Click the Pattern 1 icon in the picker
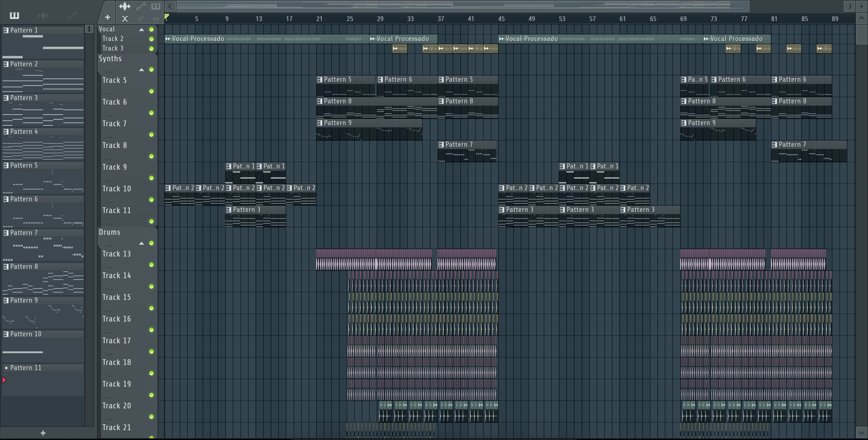Screen dimensions: 868x440 [x=6, y=30]
